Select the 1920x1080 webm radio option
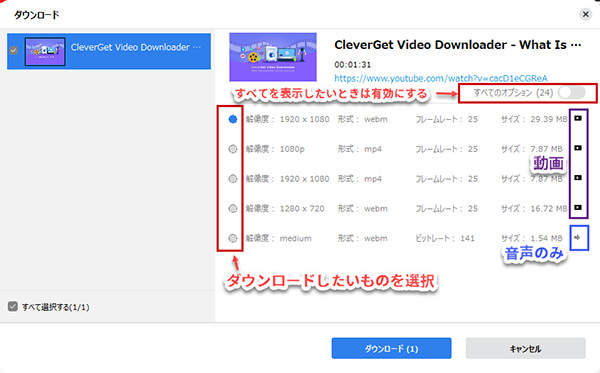Screen dimensions: 600x373 tap(233, 119)
